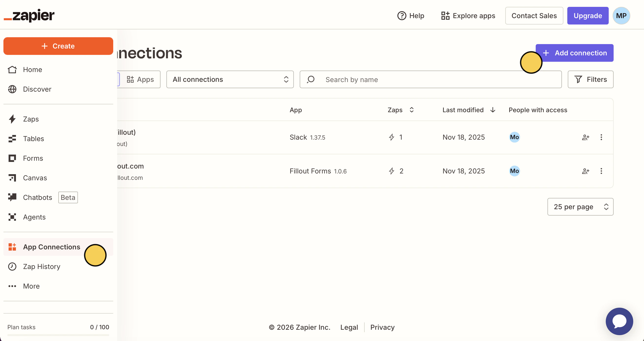This screenshot has width=644, height=341.
Task: Click the Search by name field
Action: click(430, 80)
